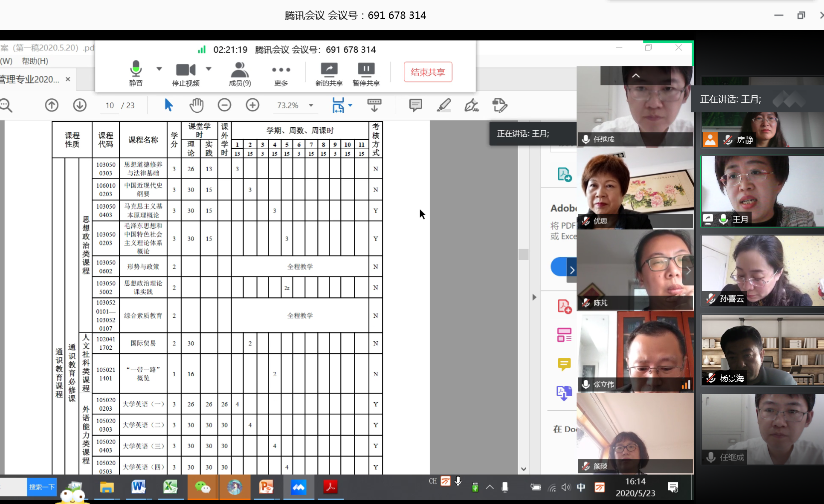Click the page number field showing 10
The image size is (824, 504).
[110, 105]
